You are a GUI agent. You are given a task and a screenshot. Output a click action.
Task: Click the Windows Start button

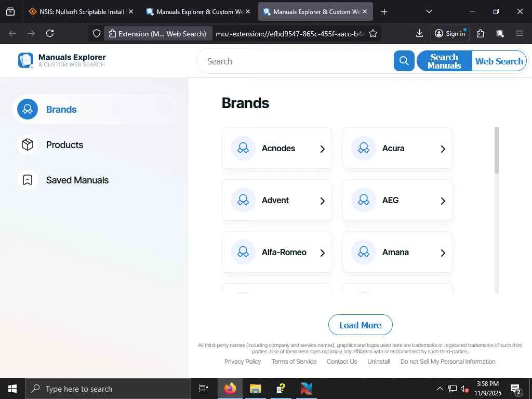click(x=12, y=389)
